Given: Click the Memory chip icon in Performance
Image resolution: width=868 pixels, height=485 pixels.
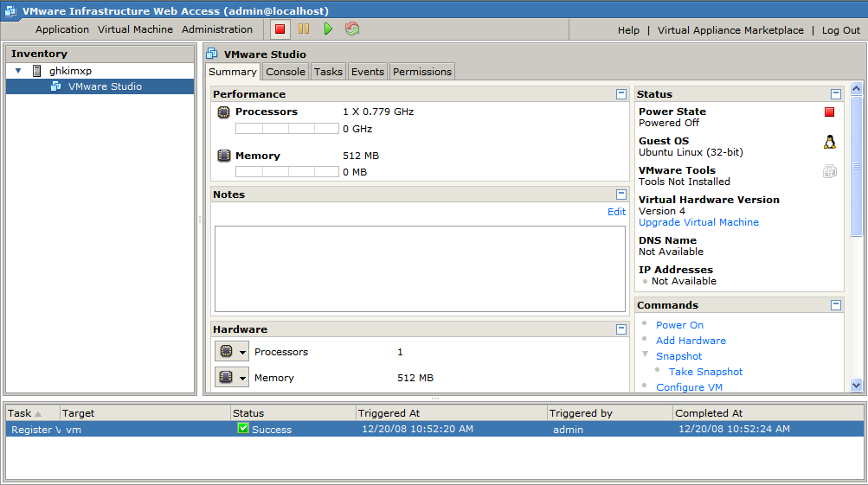Looking at the screenshot, I should (x=223, y=156).
